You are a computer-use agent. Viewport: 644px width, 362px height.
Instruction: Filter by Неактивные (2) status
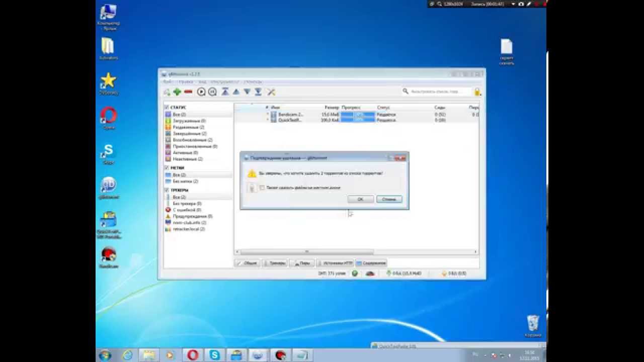[188, 159]
